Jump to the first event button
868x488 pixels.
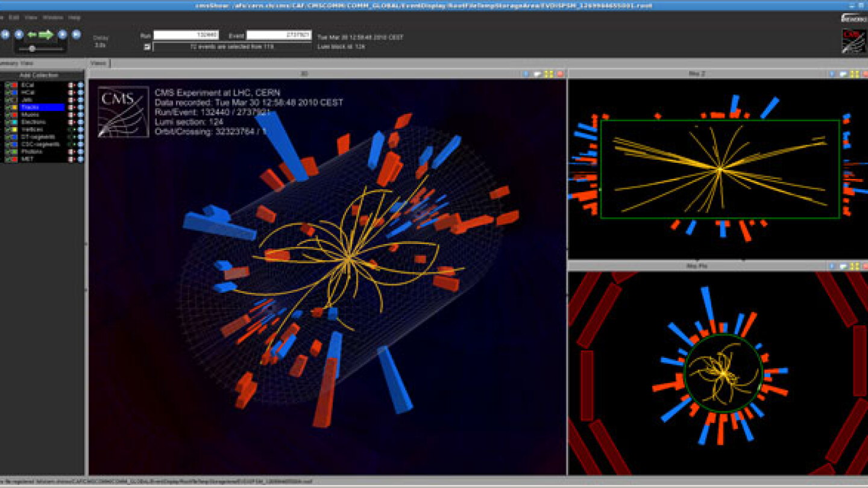(5, 34)
